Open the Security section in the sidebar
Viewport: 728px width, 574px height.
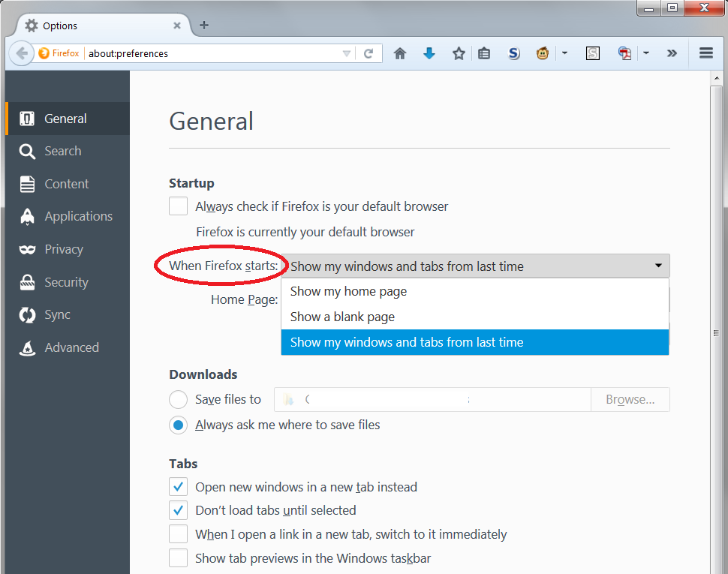[x=67, y=281]
